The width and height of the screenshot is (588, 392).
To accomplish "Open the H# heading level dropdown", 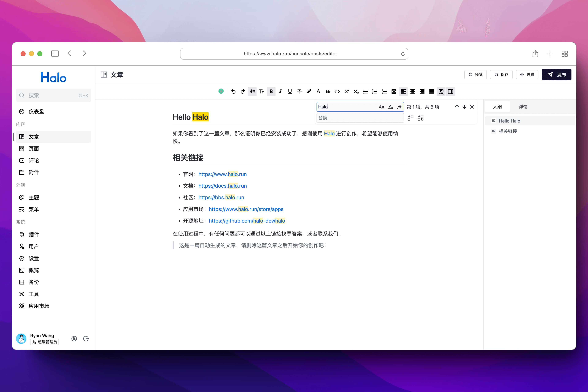I will tap(252, 92).
